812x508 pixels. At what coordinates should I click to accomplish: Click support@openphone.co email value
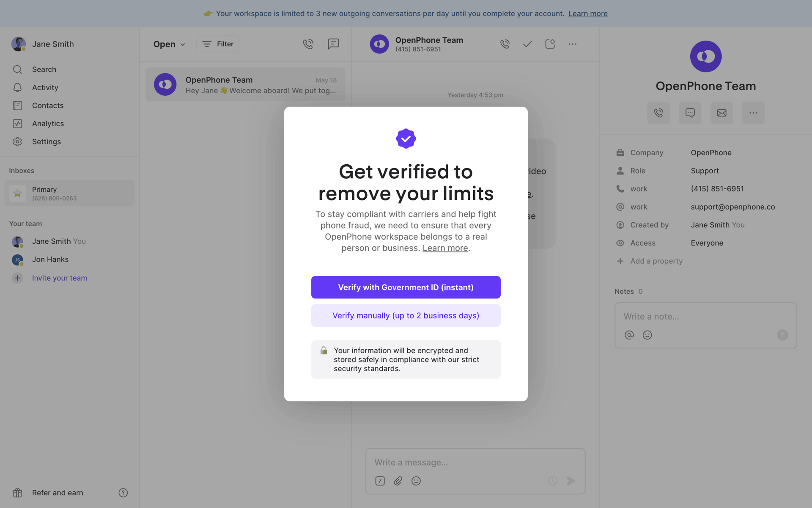point(733,207)
